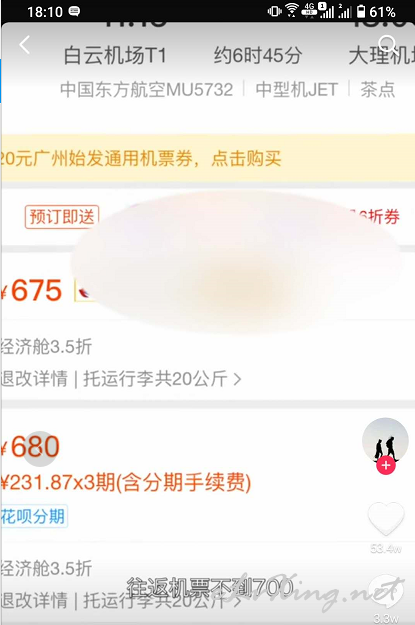This screenshot has width=415, height=625.
Task: Select the ¥680 installment fare
Action: [31, 447]
